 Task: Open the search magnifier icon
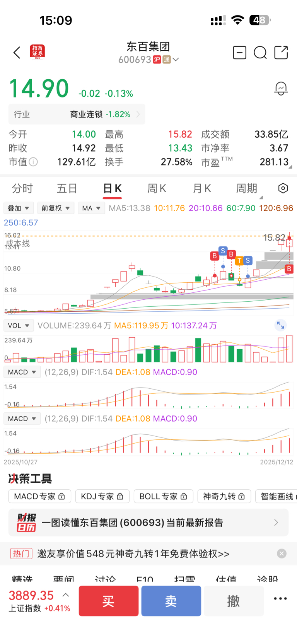coord(260,52)
